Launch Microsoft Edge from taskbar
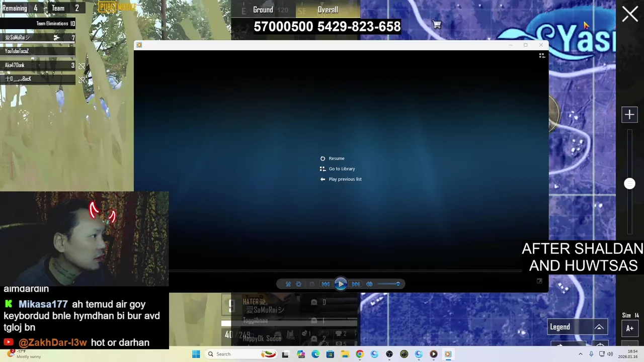The height and width of the screenshot is (362, 644). tap(315, 354)
